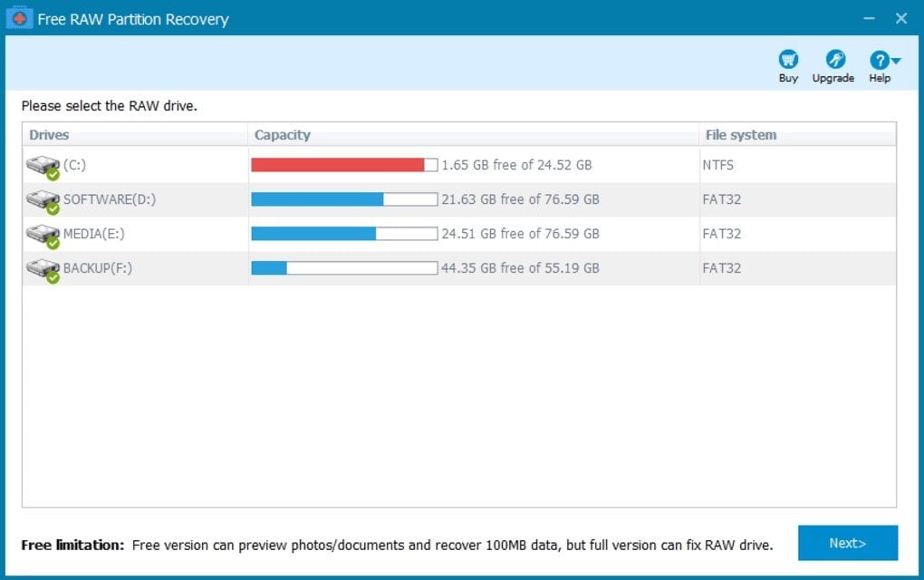Open the Help question mark icon
Screen dimensions: 924x580
click(880, 60)
